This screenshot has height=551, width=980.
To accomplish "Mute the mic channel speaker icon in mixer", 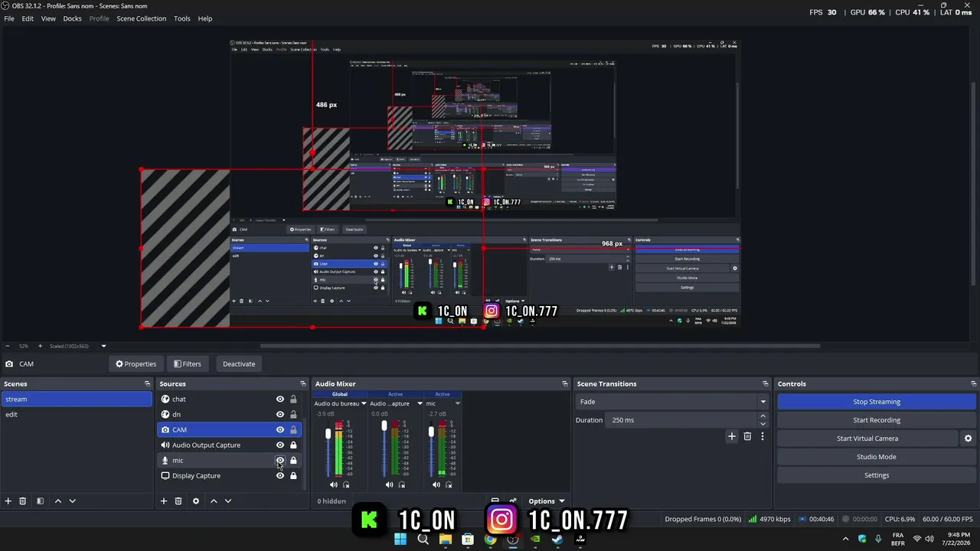I will [x=436, y=484].
